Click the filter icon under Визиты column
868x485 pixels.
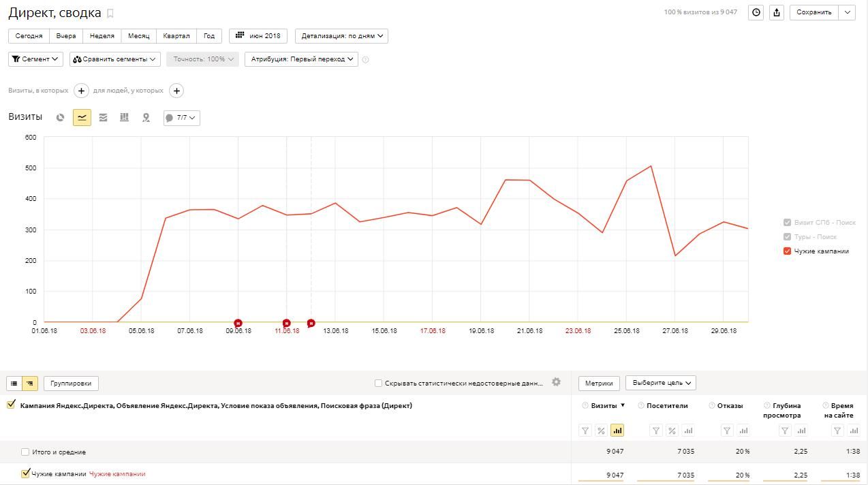(585, 431)
